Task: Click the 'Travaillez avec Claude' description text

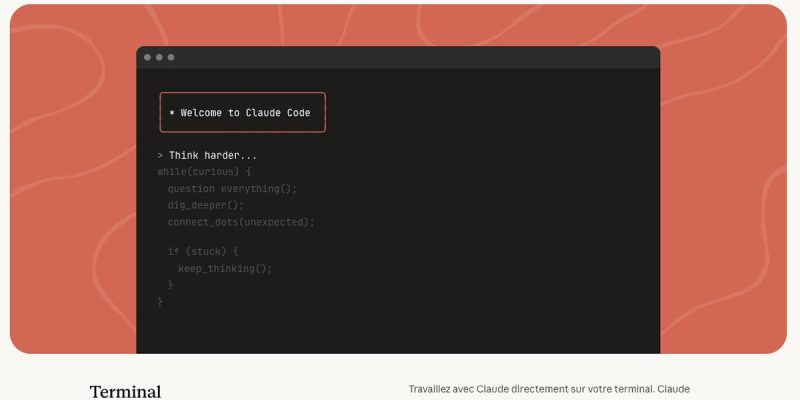Action: [x=549, y=389]
